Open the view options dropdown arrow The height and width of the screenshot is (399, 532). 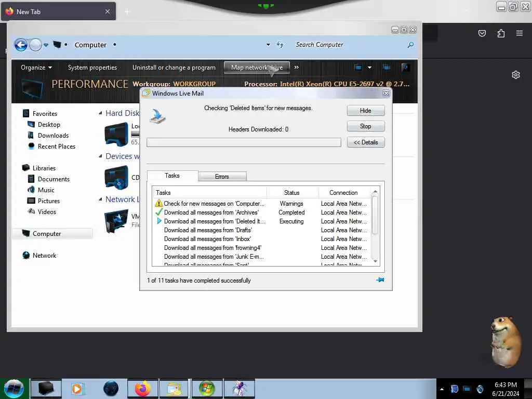point(369,67)
